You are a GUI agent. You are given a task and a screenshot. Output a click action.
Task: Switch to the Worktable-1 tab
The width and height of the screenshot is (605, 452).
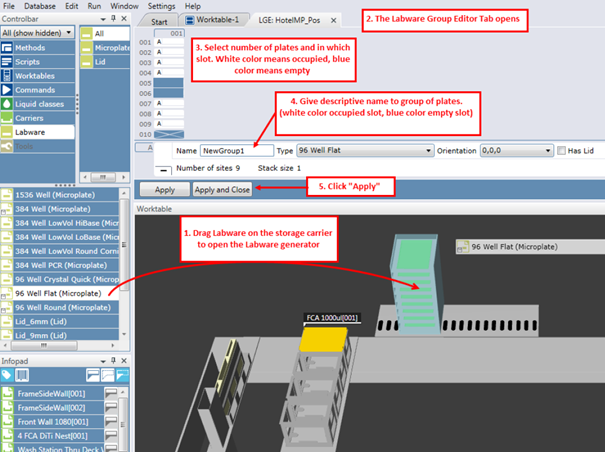[209, 20]
